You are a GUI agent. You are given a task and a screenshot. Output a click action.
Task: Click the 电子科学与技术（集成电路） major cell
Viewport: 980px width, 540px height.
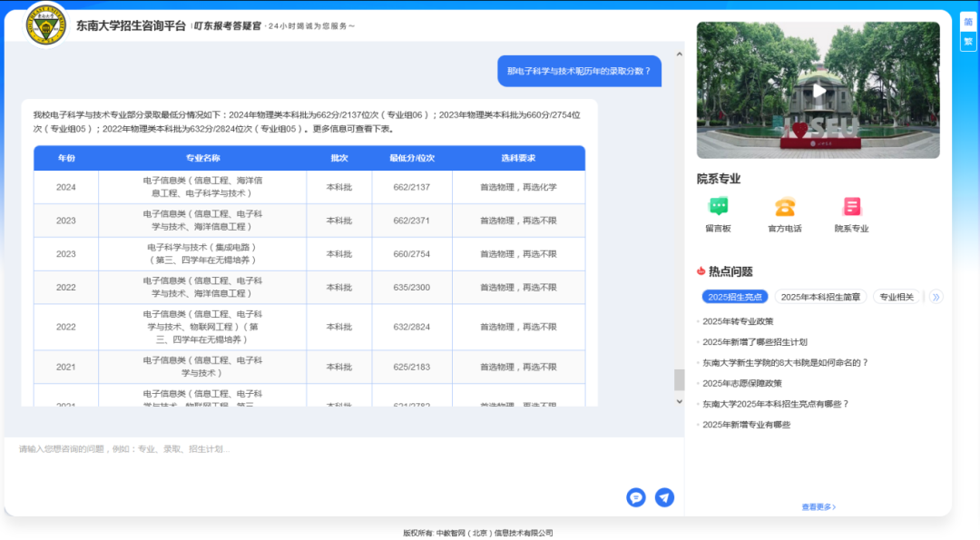click(x=202, y=254)
